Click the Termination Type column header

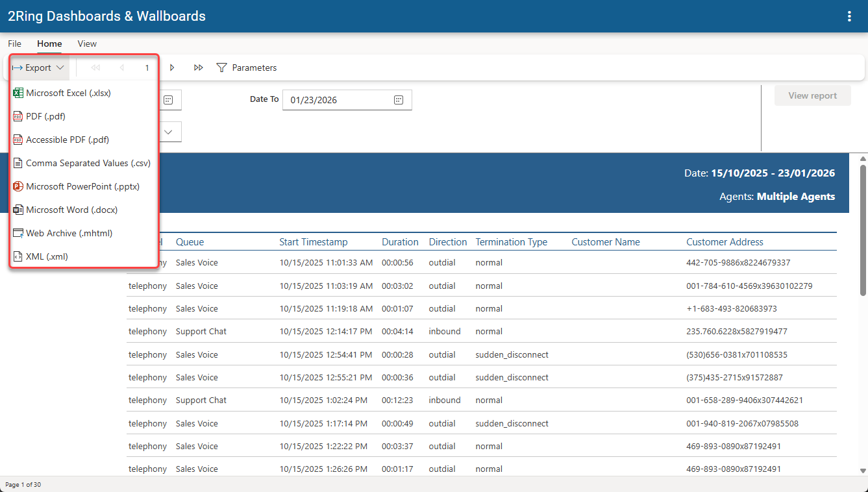click(512, 242)
